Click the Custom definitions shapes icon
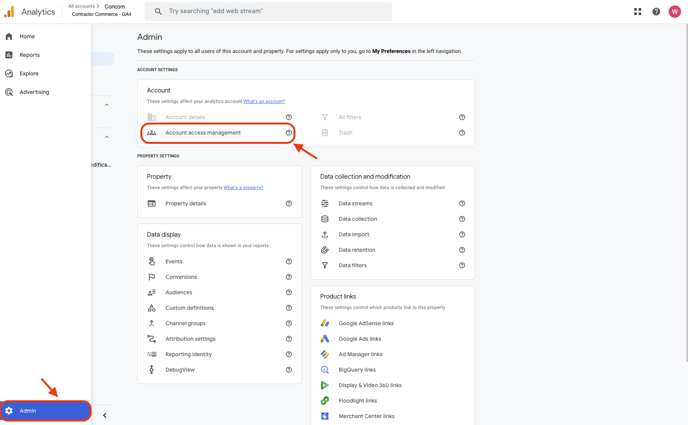Viewport: 688px width, 425px height. 151,308
